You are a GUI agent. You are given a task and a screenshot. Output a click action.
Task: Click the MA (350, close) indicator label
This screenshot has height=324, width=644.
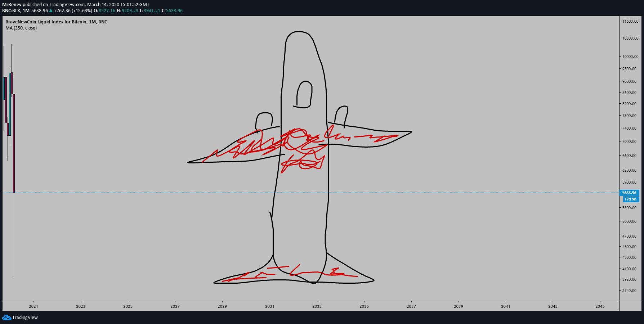[21, 28]
